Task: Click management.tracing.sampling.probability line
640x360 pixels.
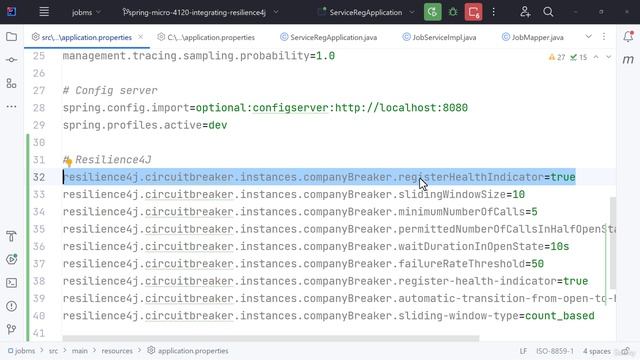Action: 199,56
